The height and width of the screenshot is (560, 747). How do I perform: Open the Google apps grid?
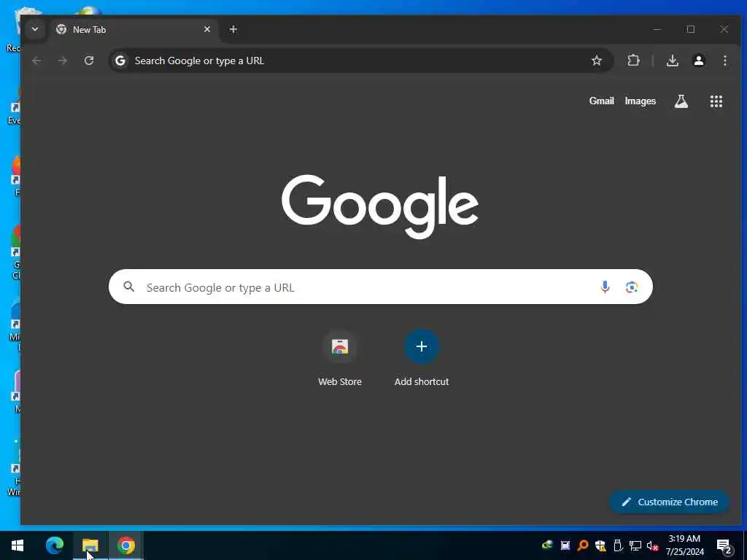[x=716, y=101]
